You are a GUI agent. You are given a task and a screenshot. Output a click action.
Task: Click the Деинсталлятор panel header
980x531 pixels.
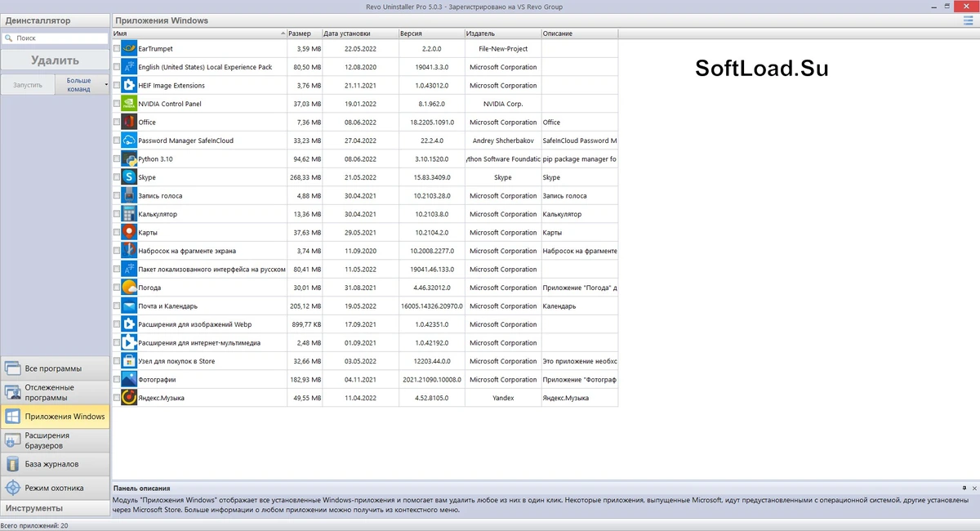pos(55,20)
